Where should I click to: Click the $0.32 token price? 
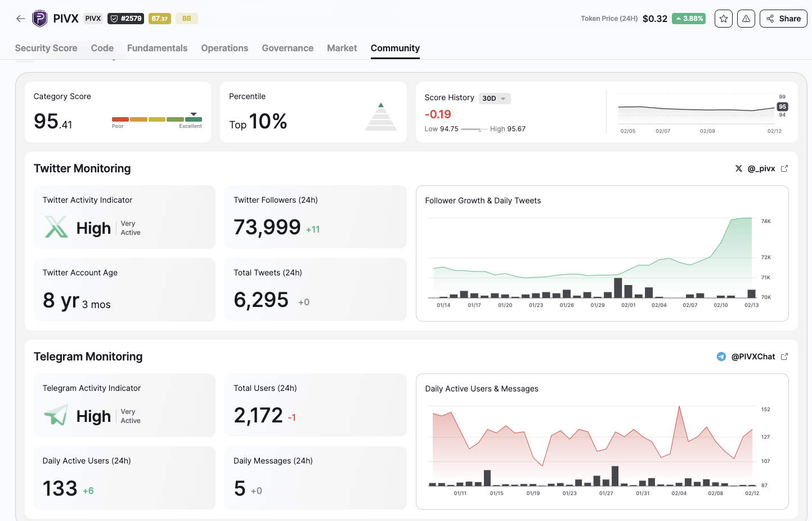click(x=655, y=19)
